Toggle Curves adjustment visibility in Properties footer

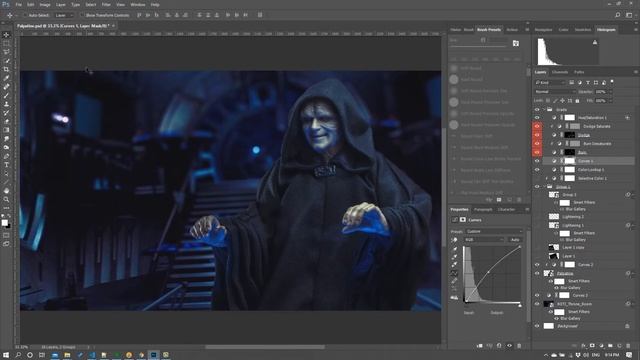pos(509,346)
